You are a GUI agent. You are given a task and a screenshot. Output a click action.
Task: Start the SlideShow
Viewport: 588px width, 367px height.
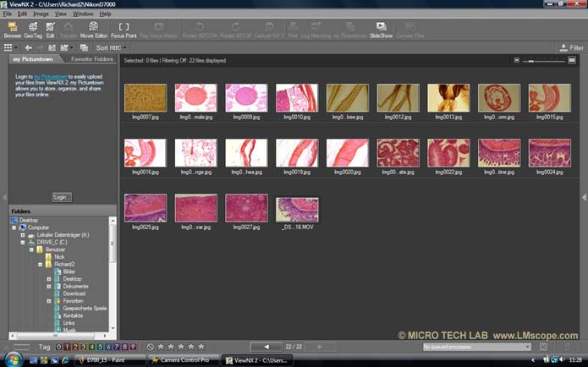click(381, 30)
